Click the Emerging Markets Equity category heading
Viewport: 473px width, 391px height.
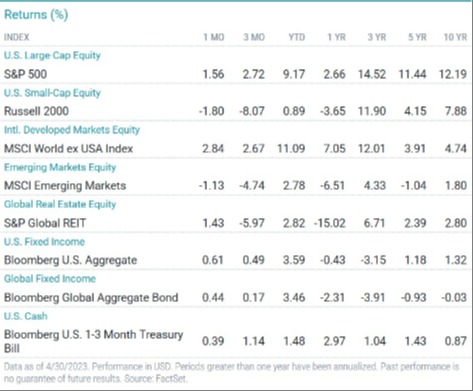tap(60, 167)
